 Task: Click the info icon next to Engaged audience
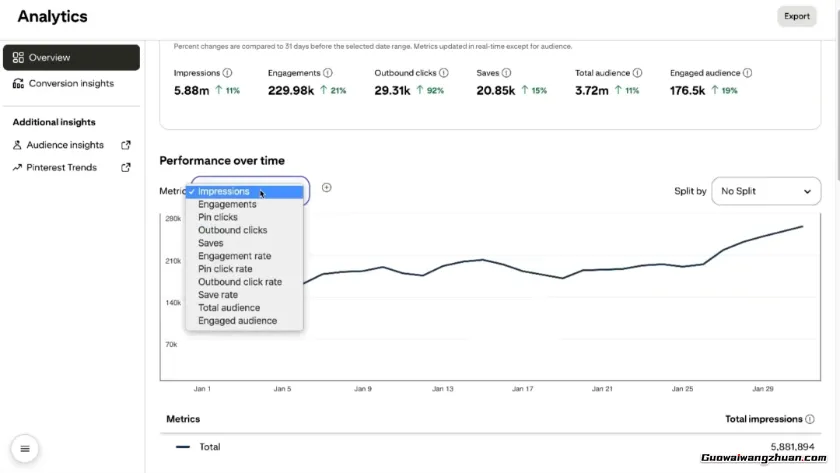click(x=747, y=73)
